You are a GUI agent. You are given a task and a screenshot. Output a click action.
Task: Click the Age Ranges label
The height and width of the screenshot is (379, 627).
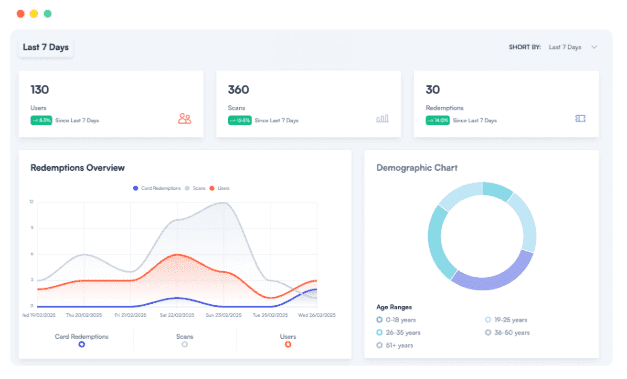tap(394, 307)
